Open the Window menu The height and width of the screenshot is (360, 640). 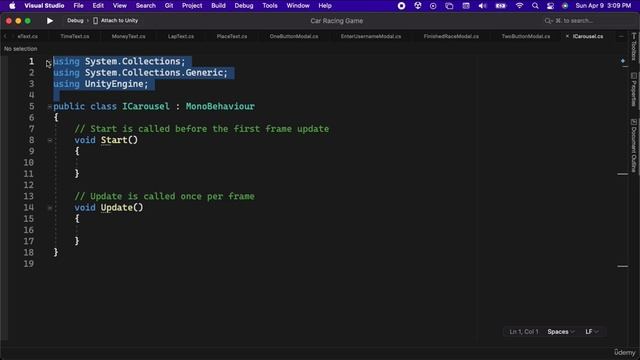(298, 6)
